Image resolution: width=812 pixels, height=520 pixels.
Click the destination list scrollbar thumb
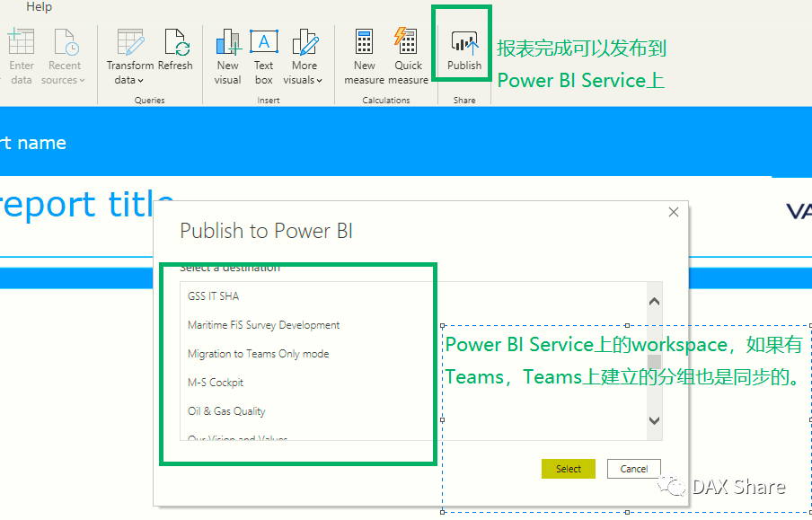click(655, 362)
